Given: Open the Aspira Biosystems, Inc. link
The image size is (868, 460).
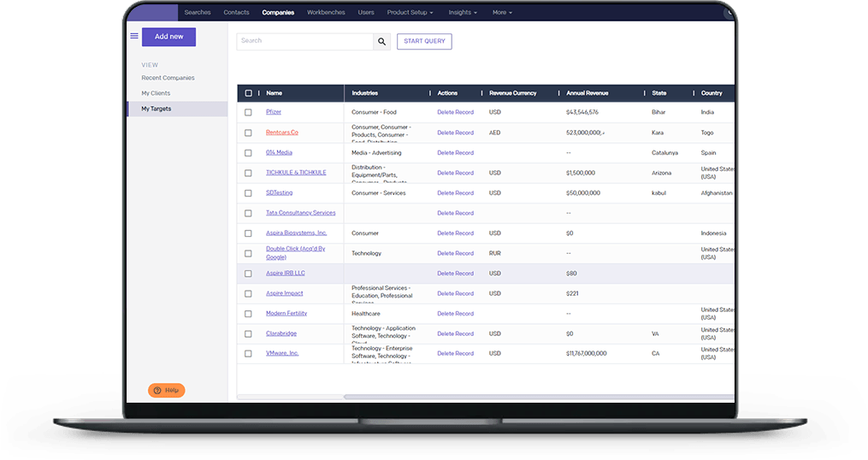Looking at the screenshot, I should pos(296,233).
